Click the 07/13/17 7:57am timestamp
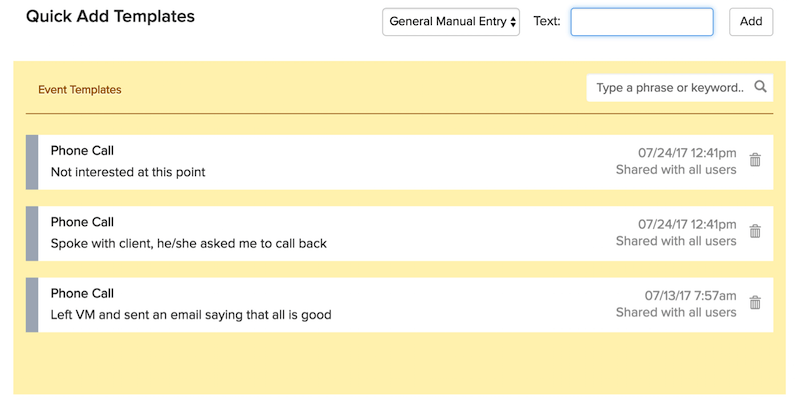This screenshot has height=400, width=800. coord(690,296)
